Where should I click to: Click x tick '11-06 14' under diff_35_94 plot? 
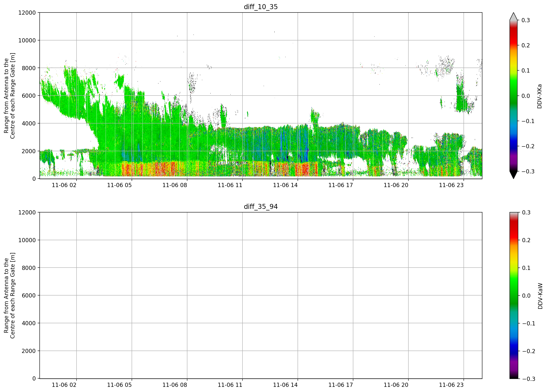click(x=285, y=385)
